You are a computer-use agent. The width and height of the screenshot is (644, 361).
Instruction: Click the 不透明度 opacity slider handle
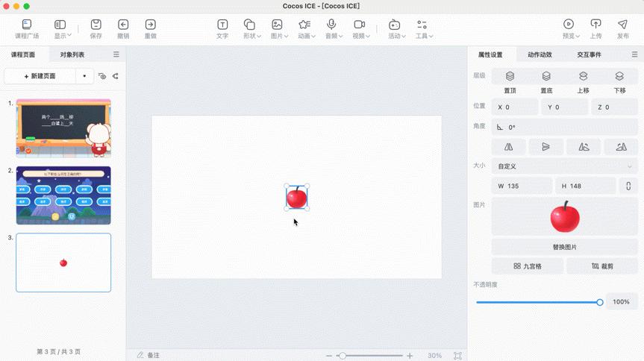tap(600, 302)
